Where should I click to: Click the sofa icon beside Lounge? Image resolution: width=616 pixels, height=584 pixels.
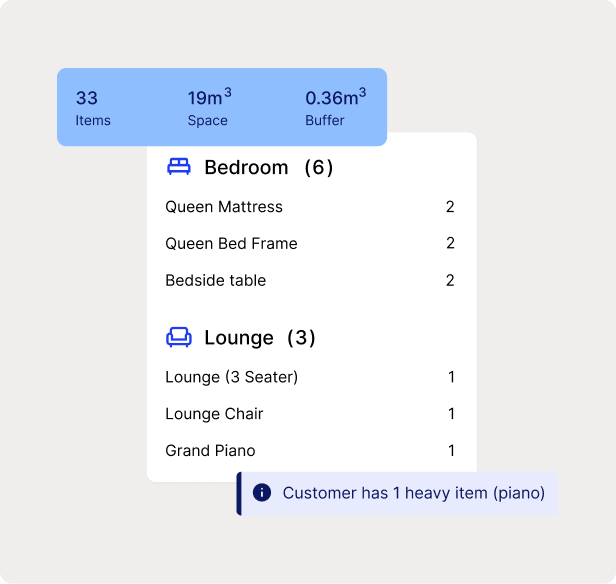click(x=179, y=338)
